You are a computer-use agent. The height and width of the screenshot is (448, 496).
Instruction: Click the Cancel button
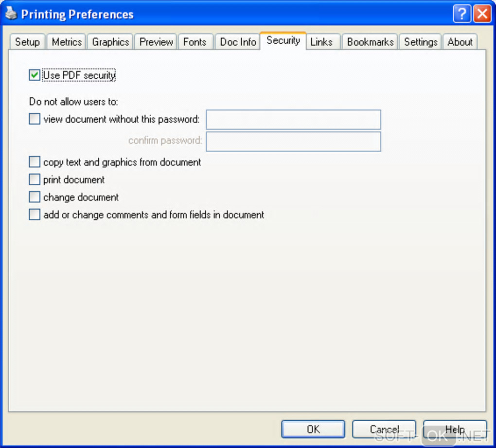click(x=384, y=429)
